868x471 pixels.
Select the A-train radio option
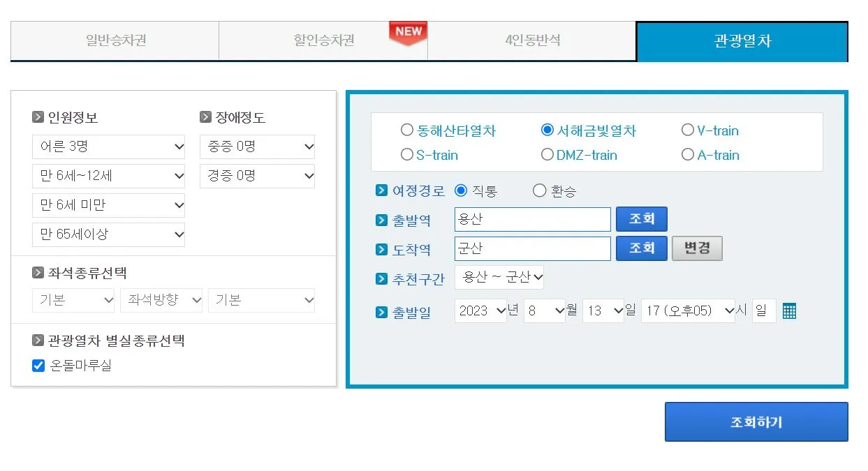click(x=688, y=155)
